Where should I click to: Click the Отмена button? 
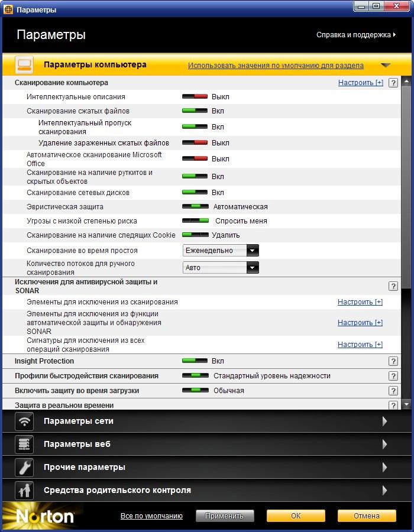click(x=367, y=515)
